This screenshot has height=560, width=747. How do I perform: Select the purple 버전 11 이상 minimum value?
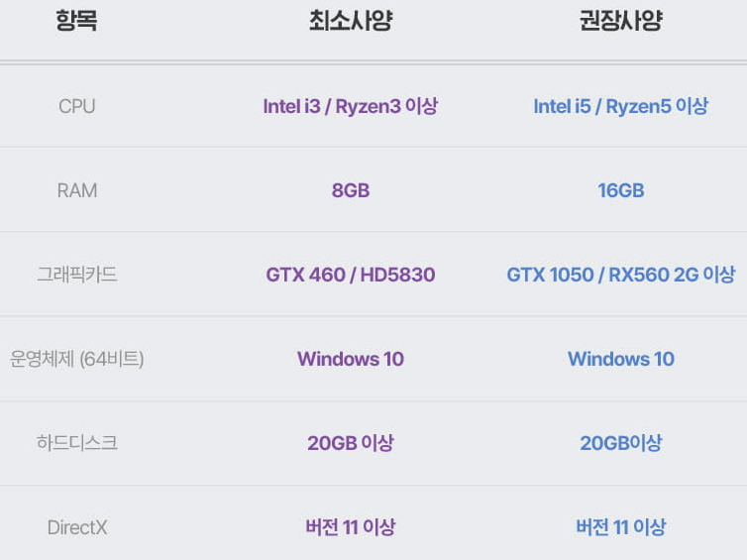click(x=351, y=527)
